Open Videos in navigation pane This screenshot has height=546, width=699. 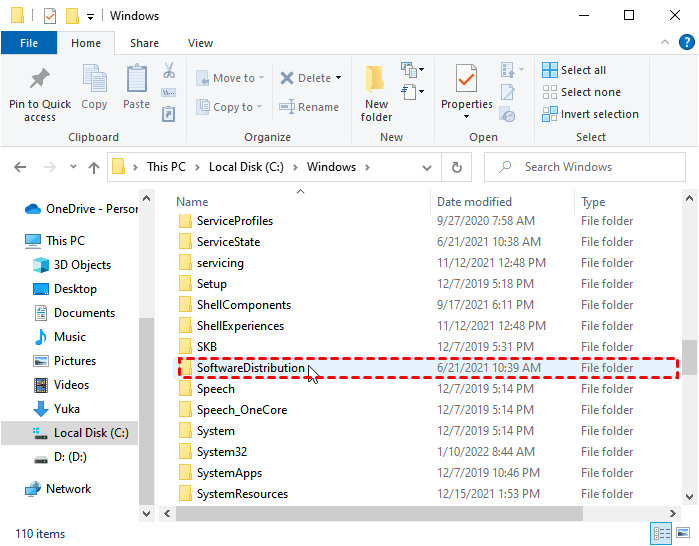point(61,385)
